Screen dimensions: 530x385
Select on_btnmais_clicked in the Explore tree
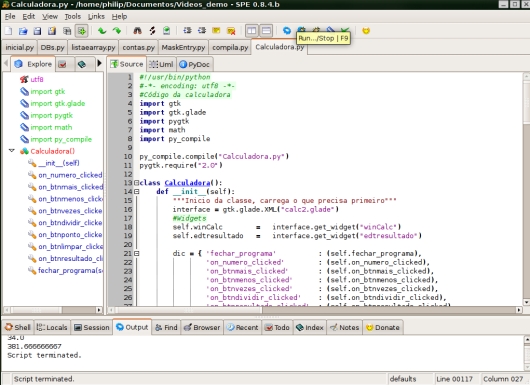[70, 187]
